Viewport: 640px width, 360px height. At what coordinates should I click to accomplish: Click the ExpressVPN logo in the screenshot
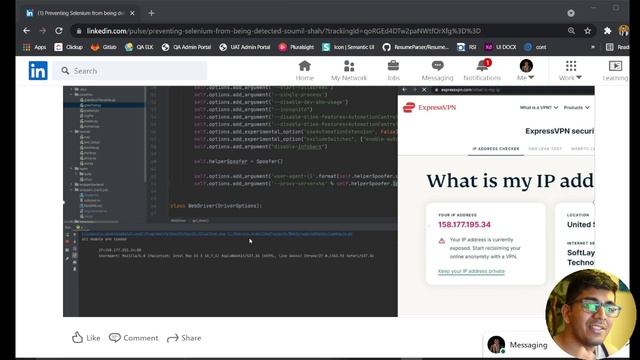[429, 107]
